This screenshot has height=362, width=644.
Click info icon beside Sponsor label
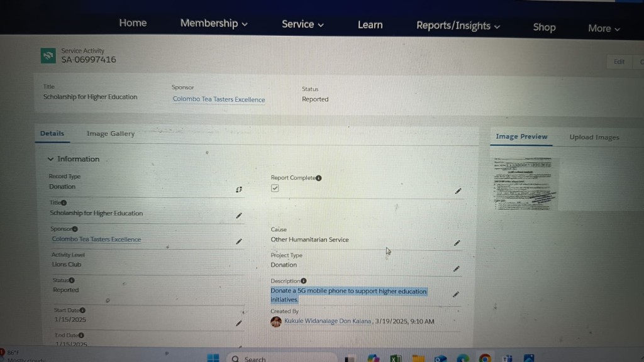tap(75, 229)
